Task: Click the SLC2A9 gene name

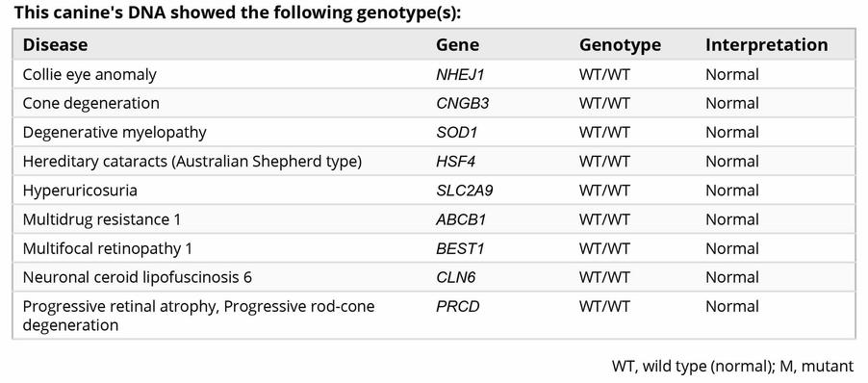Action: pos(465,191)
